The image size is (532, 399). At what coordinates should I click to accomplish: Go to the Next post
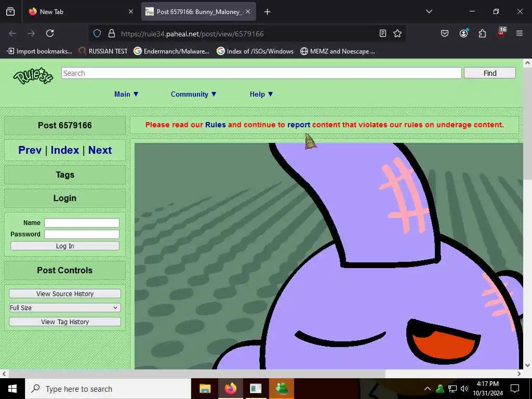tap(100, 150)
